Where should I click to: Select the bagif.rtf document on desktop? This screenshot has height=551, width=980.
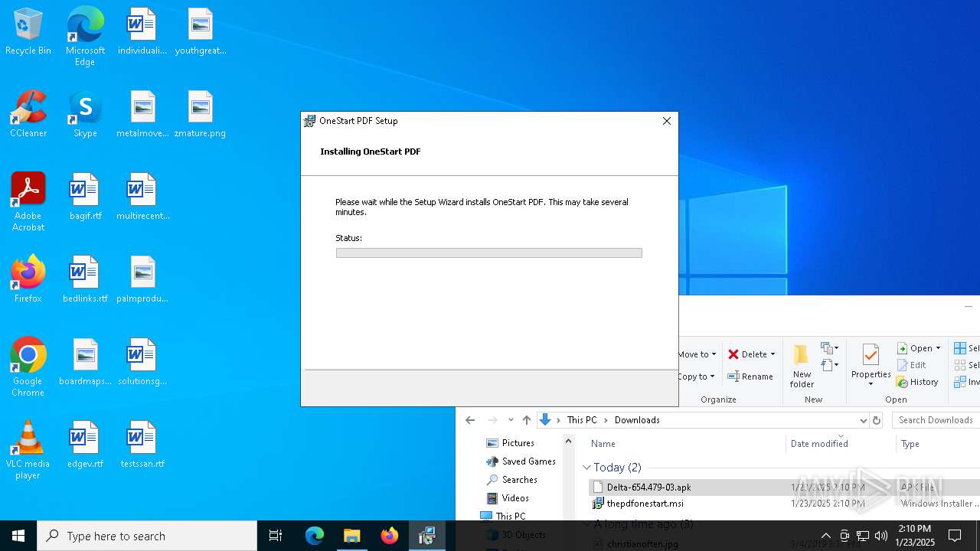(85, 197)
